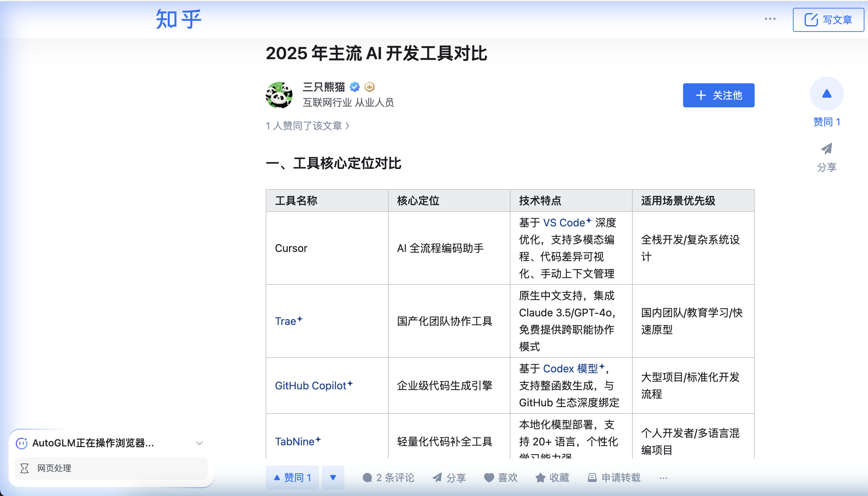Click the AutoGLM robot face icon
868x496 pixels.
coord(22,443)
